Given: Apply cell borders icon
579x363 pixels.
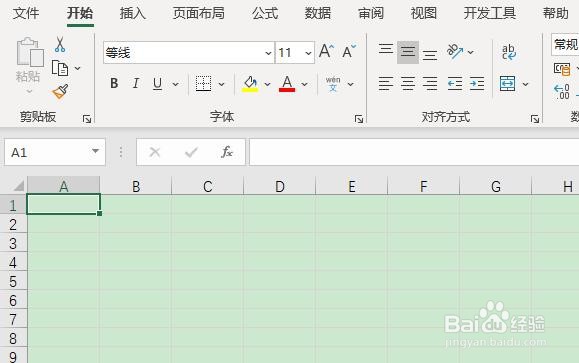Looking at the screenshot, I should (x=203, y=84).
